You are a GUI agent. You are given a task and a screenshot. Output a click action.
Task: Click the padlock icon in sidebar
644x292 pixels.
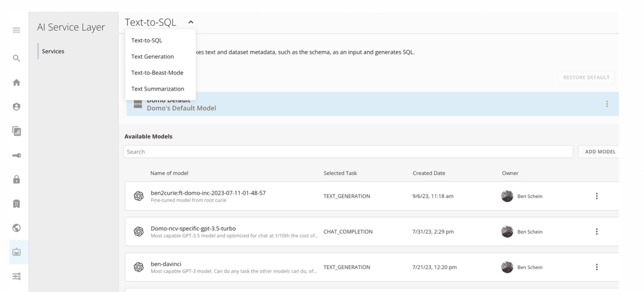tap(16, 179)
